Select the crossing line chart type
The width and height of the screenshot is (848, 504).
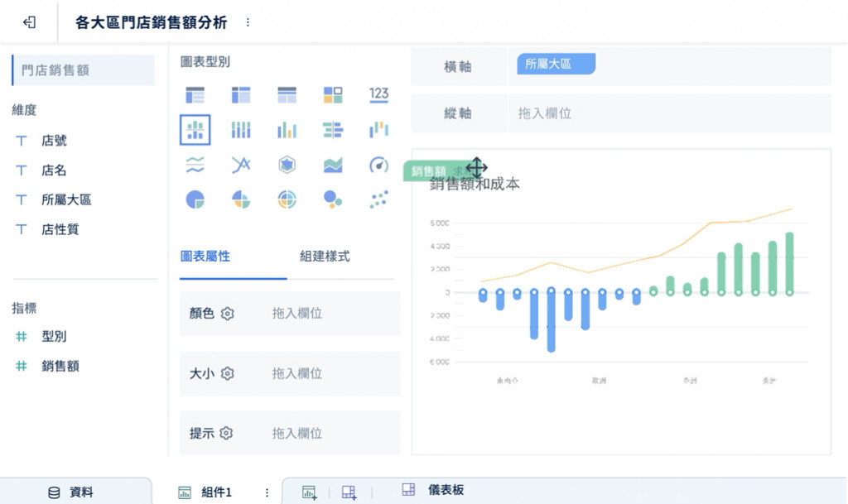(x=241, y=165)
